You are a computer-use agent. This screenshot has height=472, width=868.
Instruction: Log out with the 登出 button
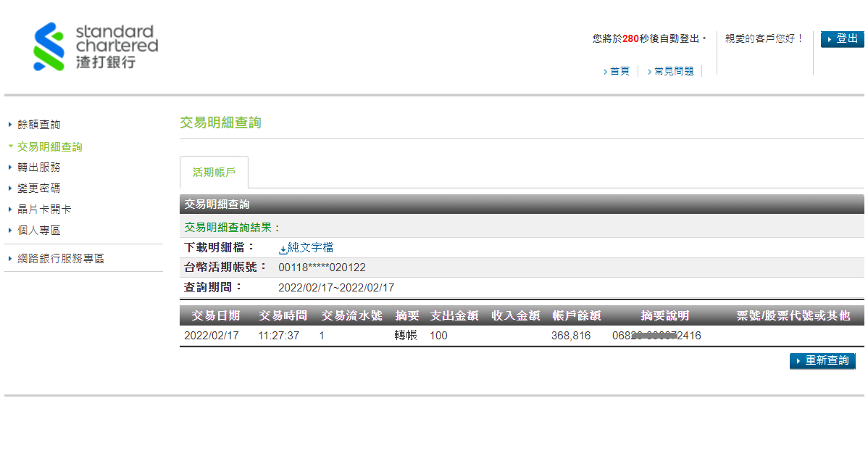(842, 38)
